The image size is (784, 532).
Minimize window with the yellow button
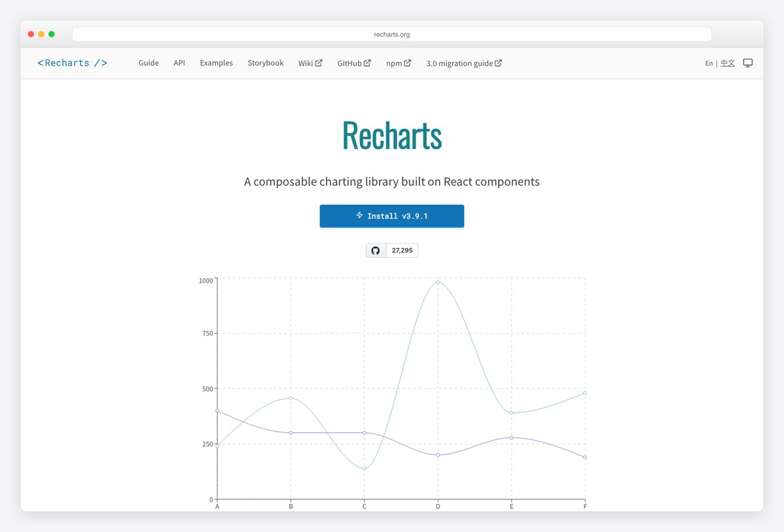(x=41, y=34)
